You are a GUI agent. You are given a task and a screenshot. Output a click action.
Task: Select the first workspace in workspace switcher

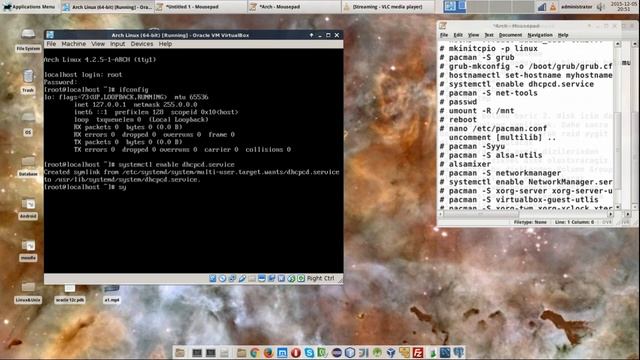[x=455, y=7]
